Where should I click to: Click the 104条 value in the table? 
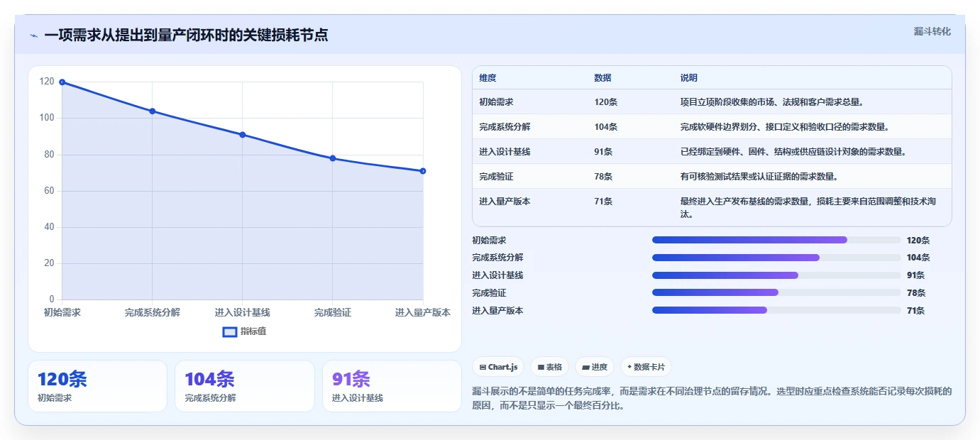point(606,127)
